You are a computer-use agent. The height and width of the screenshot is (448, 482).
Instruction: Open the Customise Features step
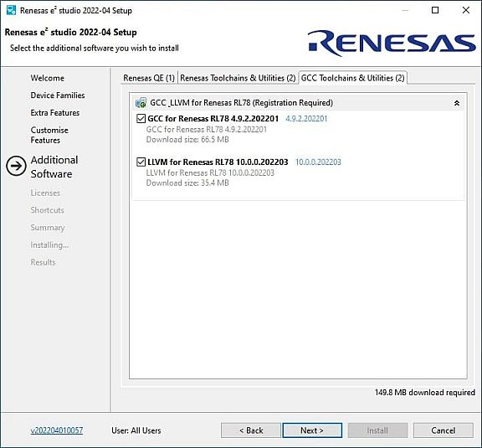click(x=49, y=135)
